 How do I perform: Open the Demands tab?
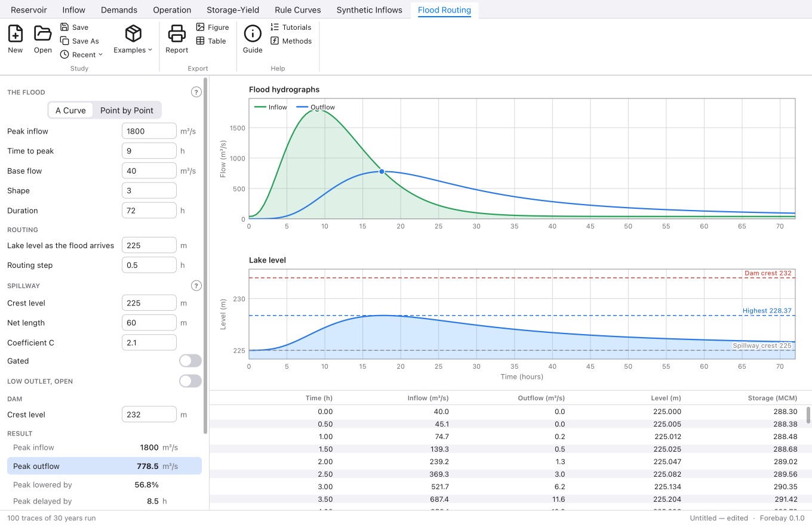click(119, 10)
